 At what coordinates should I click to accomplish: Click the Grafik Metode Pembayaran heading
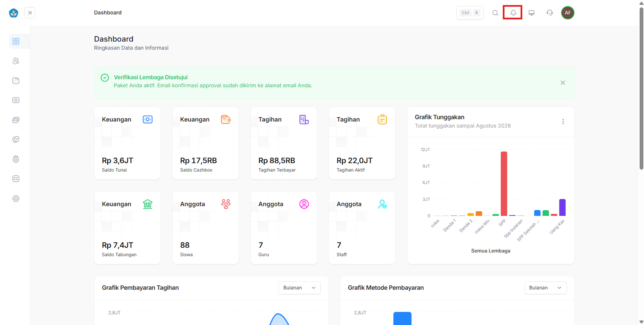(386, 287)
